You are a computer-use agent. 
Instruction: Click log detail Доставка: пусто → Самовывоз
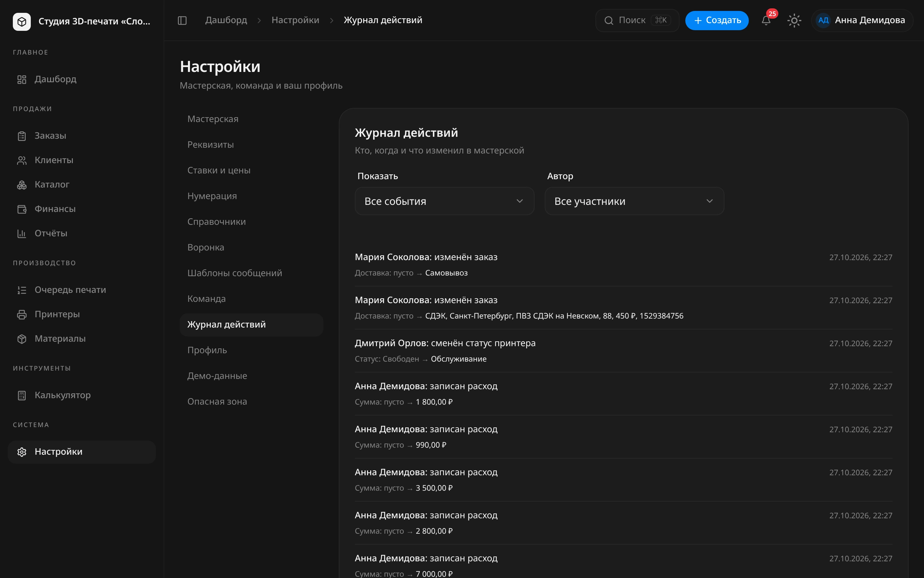(411, 273)
